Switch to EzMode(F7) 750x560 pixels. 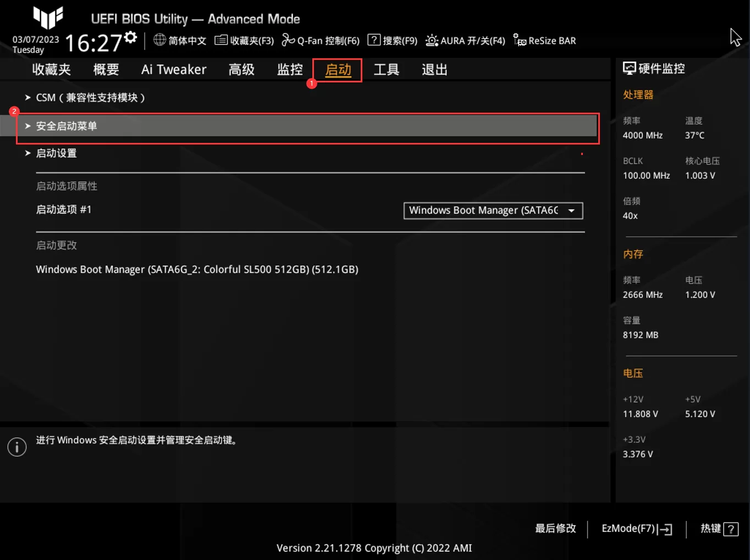pos(636,529)
